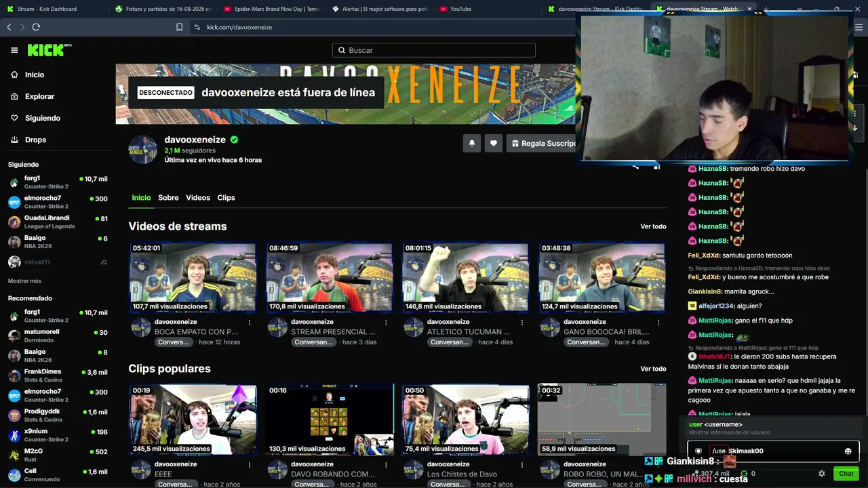Play the 00:19 popular clip thumbnail
Viewport: 868px width, 488px height.
coord(193,420)
